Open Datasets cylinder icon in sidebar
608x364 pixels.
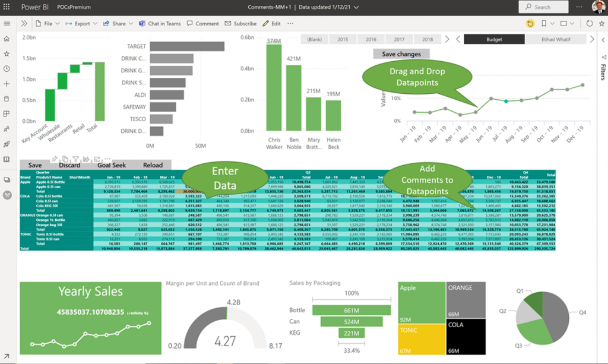coord(7,99)
